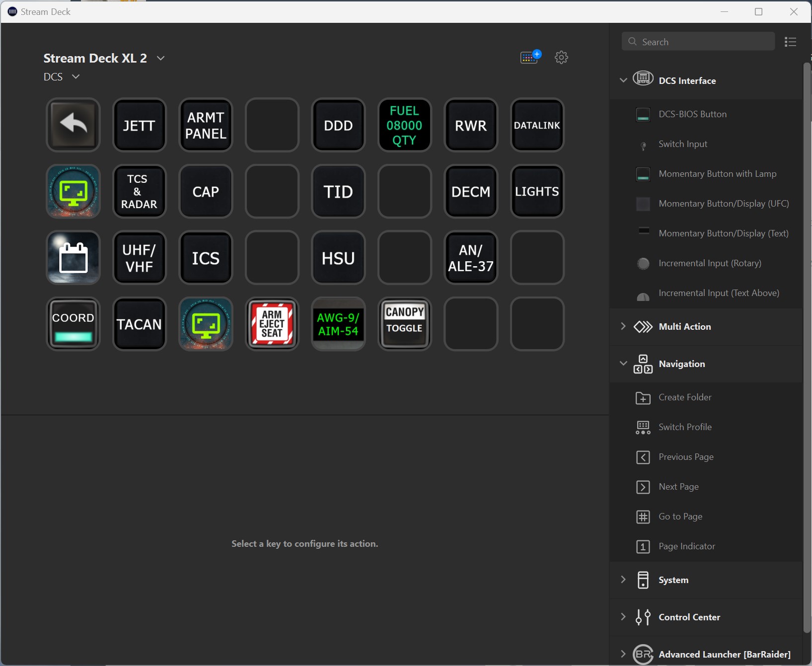Select the DCS-BIOS Button action
The width and height of the screenshot is (812, 666).
[692, 114]
